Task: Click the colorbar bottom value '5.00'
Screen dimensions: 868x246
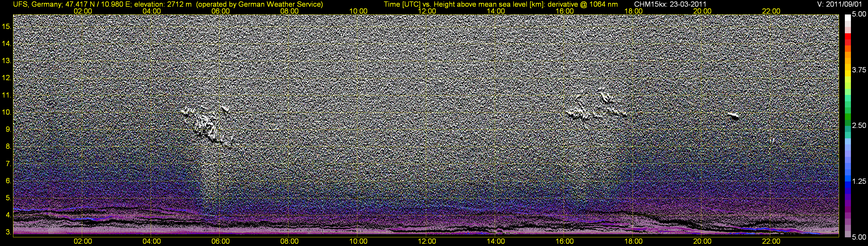Action: (859, 237)
